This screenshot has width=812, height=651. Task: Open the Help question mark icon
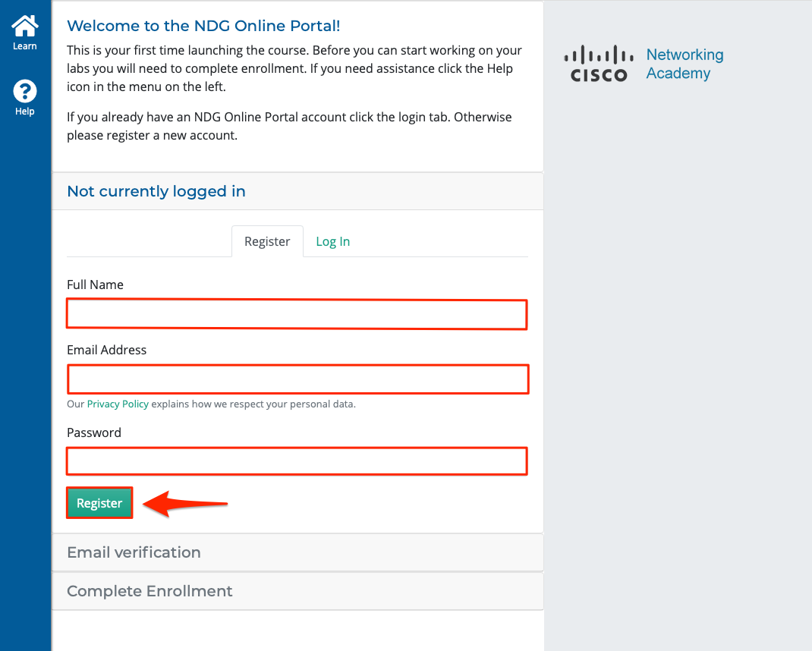pos(25,92)
